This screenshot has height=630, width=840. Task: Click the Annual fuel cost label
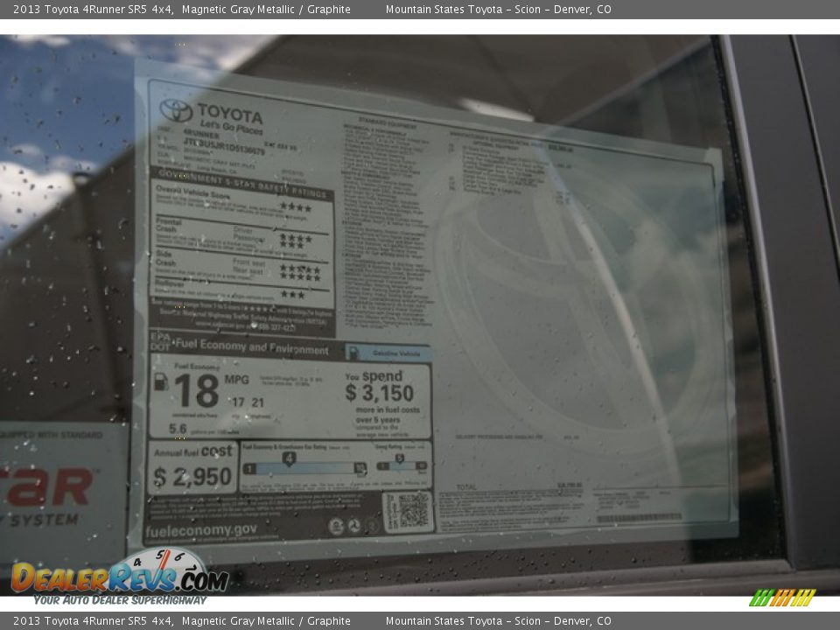pyautogui.click(x=193, y=451)
